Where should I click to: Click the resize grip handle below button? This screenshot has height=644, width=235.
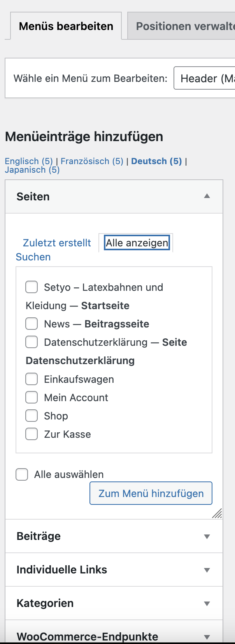tap(217, 513)
